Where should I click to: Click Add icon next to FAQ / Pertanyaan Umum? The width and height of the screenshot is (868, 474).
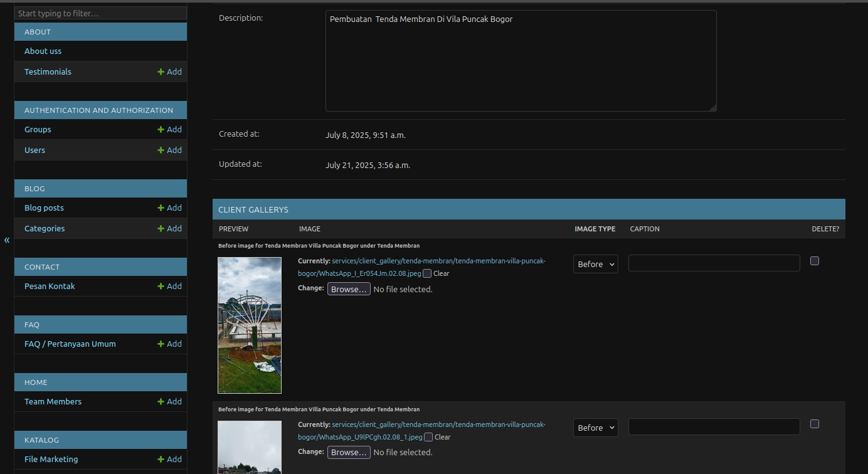pyautogui.click(x=169, y=344)
